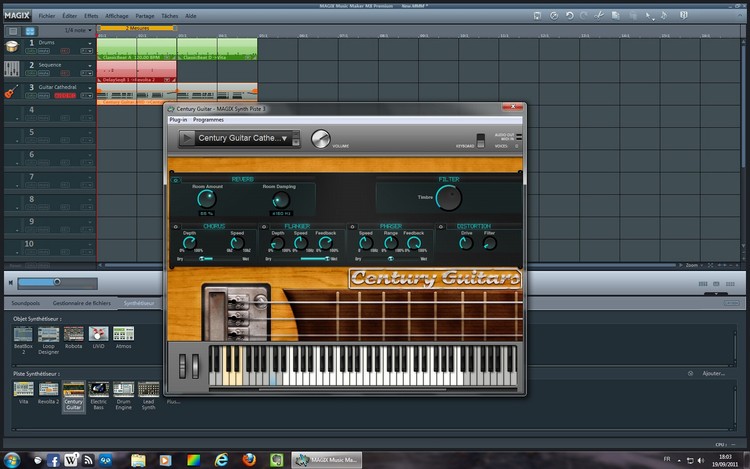Choose the Lead Synth icon
This screenshot has width=750, height=469.
click(x=149, y=388)
